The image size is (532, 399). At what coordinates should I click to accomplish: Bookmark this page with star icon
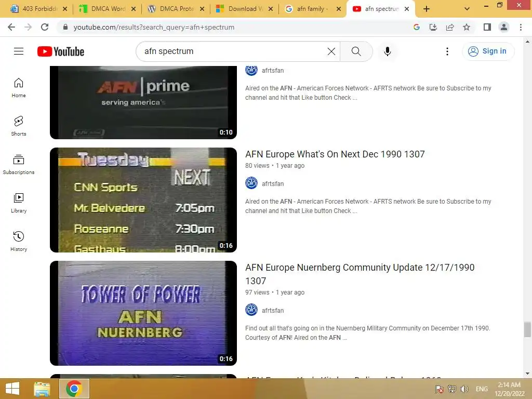pos(467,27)
